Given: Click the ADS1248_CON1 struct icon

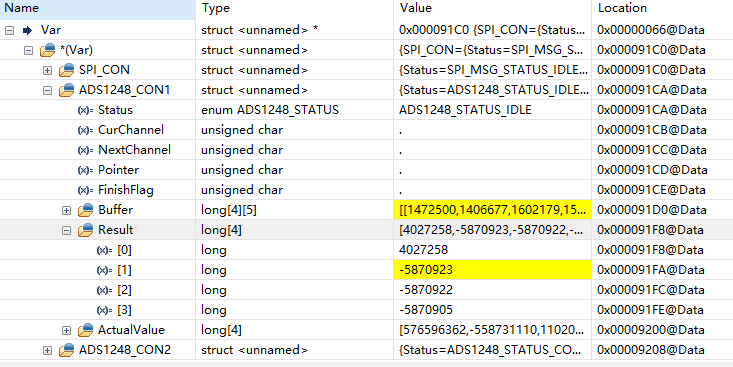Looking at the screenshot, I should [x=67, y=90].
